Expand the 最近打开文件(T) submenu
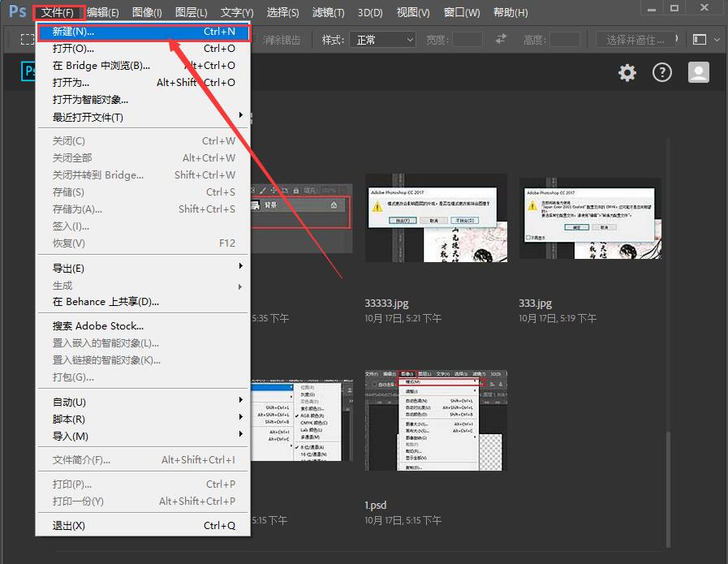Viewport: 728px width, 564px height. (x=144, y=117)
